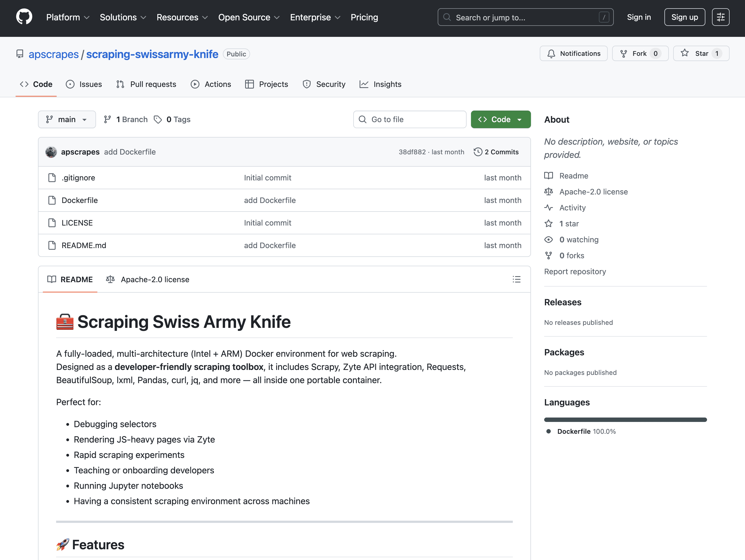View 0 watching eye indicator

548,240
